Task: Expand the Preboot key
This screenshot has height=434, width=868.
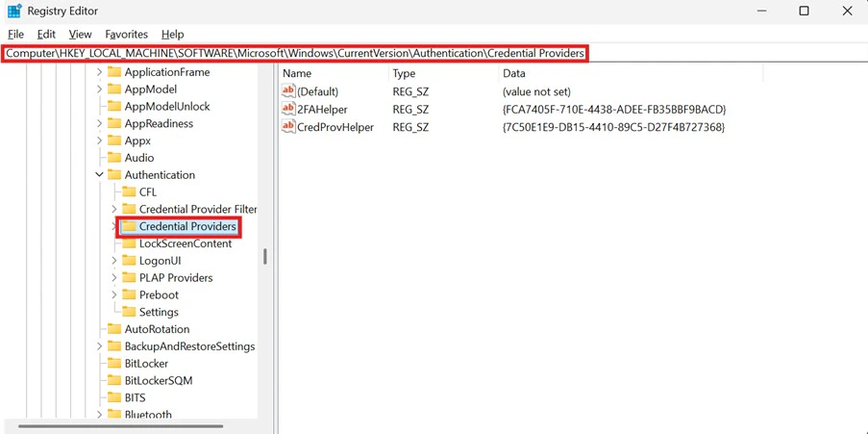Action: pos(114,295)
